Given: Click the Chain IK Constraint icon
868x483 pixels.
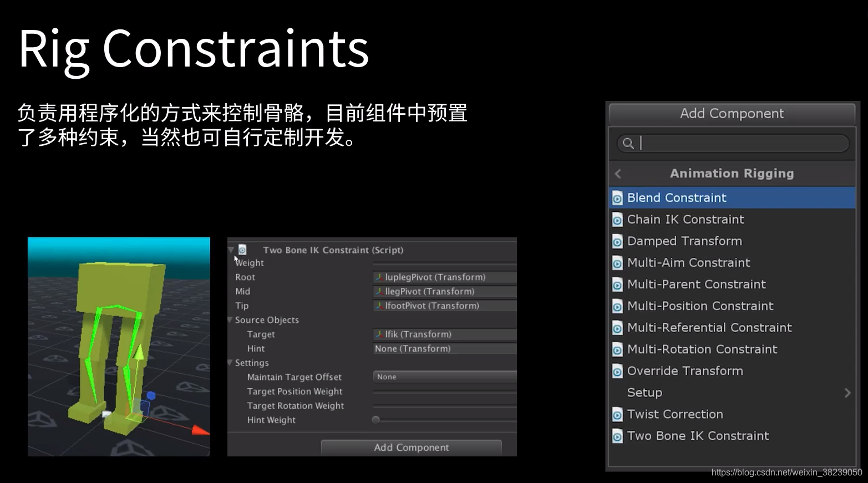Looking at the screenshot, I should 617,220.
